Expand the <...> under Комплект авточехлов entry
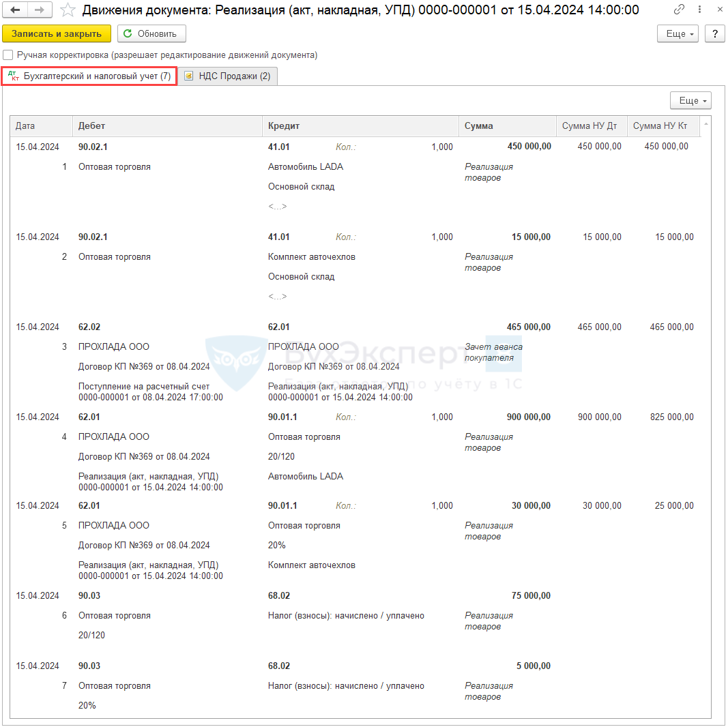Viewport: 728px width, 727px height. pos(277,297)
